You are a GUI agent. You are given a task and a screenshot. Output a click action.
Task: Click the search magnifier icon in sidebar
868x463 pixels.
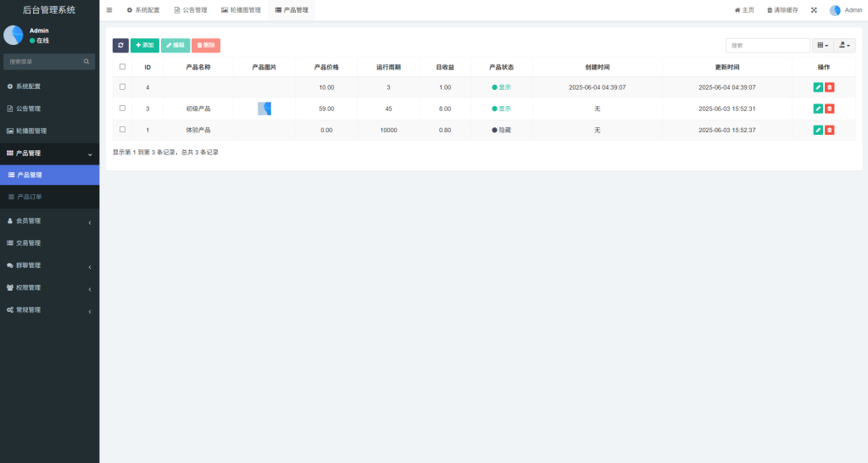[x=86, y=62]
